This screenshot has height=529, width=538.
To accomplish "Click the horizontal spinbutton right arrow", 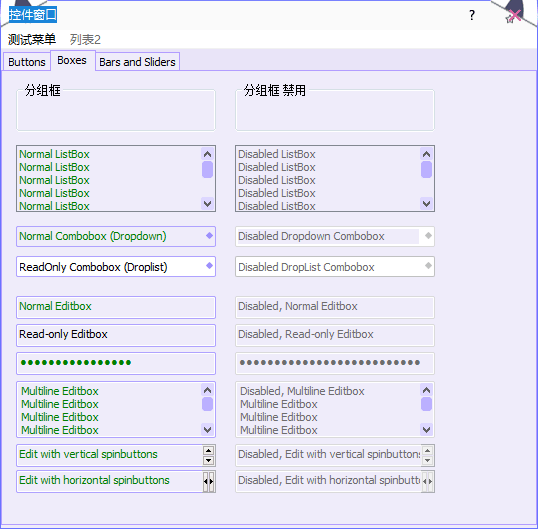I will coord(211,481).
